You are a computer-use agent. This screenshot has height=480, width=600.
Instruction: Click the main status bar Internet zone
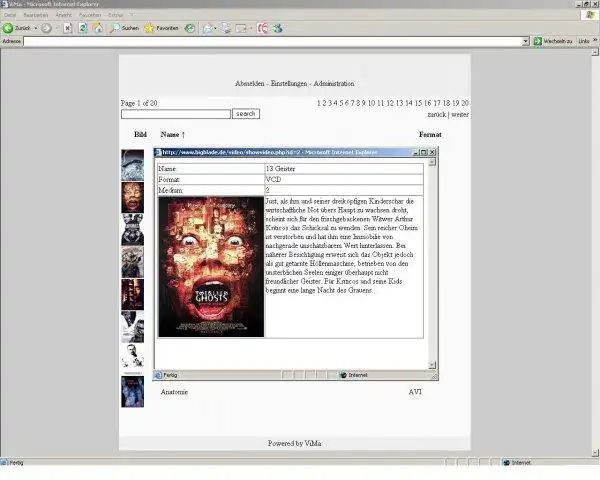517,462
